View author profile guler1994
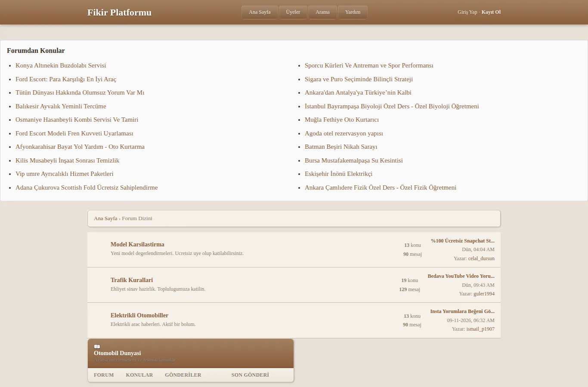588x387 pixels. [484, 294]
